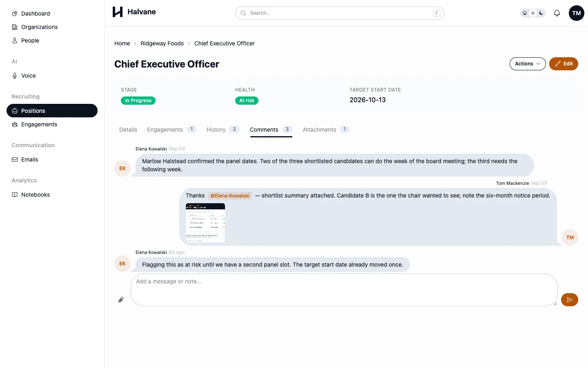Image resolution: width=588 pixels, height=368 pixels.
Task: Click the target start date 2026-10-13
Action: [367, 100]
